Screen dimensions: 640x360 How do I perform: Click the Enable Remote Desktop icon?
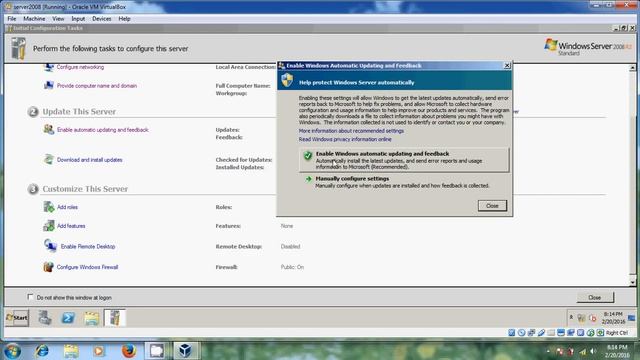(50, 246)
